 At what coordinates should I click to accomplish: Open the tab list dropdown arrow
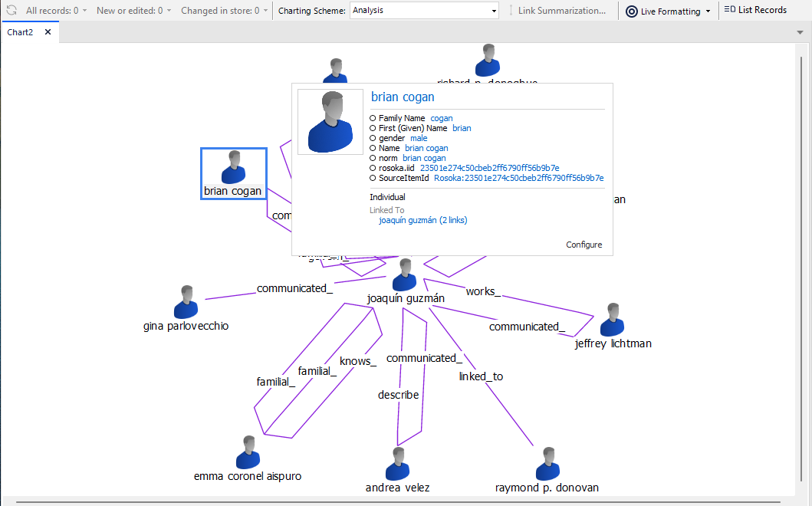tap(800, 32)
